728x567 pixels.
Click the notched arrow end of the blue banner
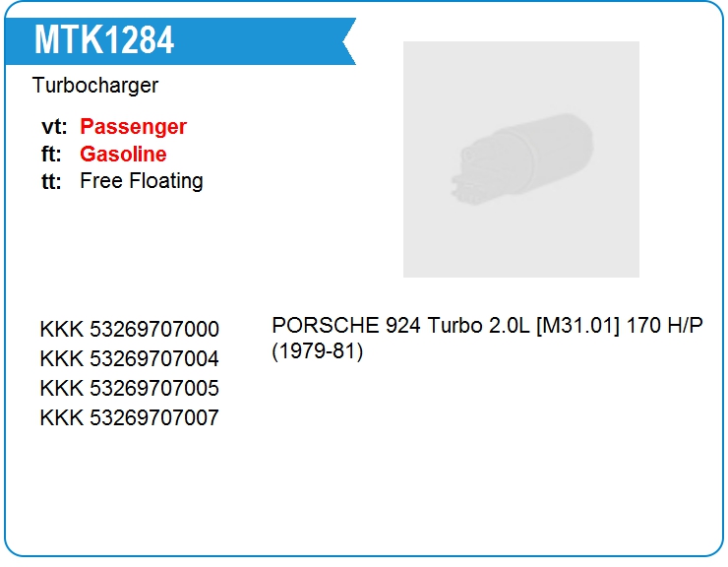point(349,41)
